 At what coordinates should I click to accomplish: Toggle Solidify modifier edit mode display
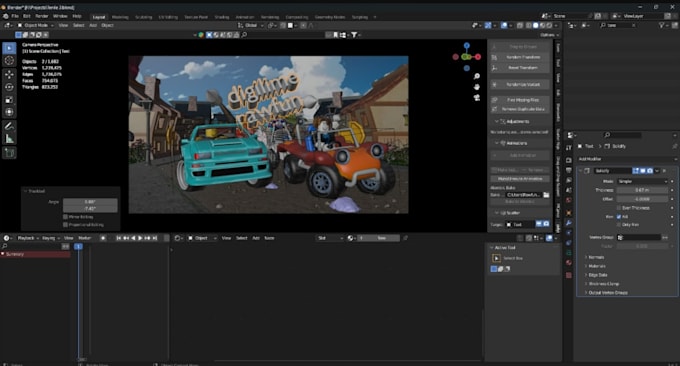(x=636, y=171)
